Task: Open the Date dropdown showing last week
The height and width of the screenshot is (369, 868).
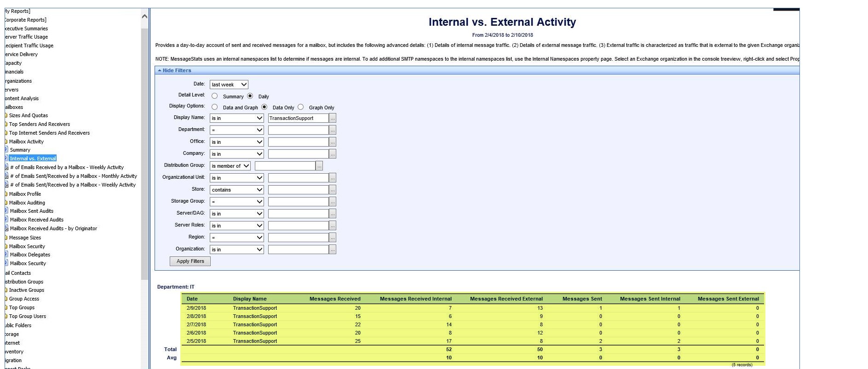Action: (229, 85)
